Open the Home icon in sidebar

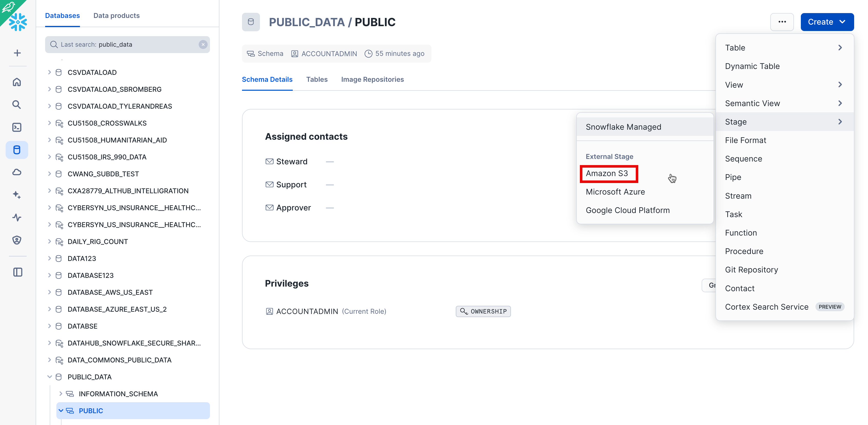[17, 82]
